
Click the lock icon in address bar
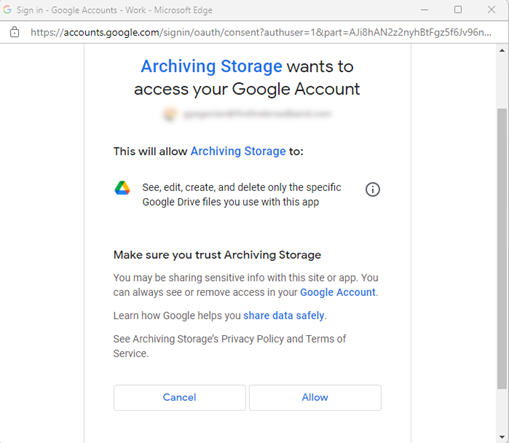point(14,32)
